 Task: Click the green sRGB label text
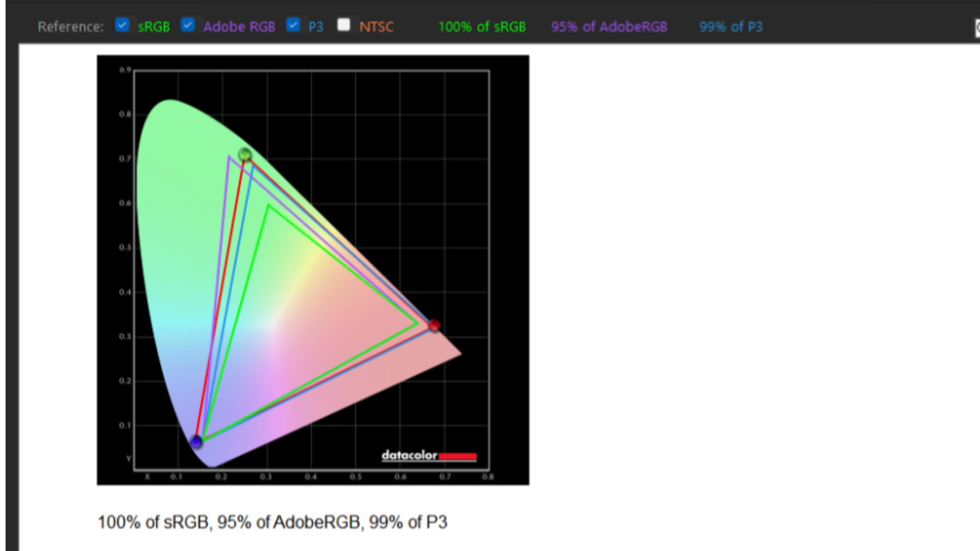pyautogui.click(x=154, y=27)
